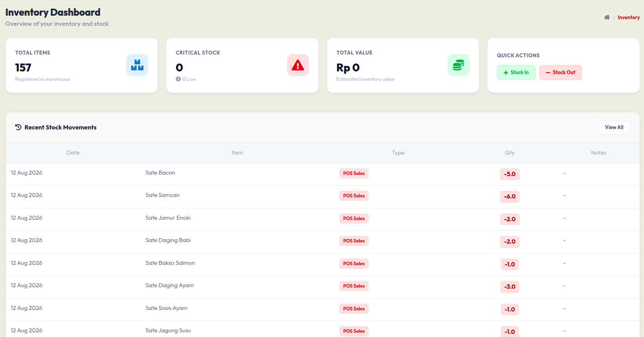This screenshot has height=337, width=644.
Task: Click the Type column header
Action: pos(398,153)
